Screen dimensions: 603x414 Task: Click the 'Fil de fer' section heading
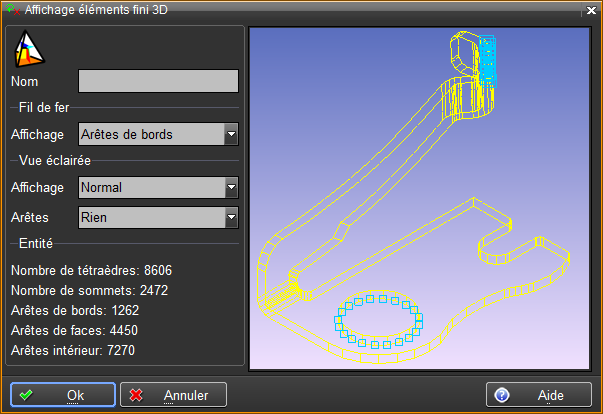tap(44, 108)
